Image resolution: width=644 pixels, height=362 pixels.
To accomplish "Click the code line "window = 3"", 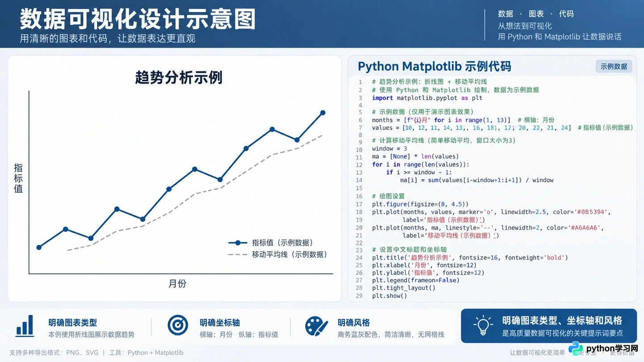I will [x=390, y=148].
